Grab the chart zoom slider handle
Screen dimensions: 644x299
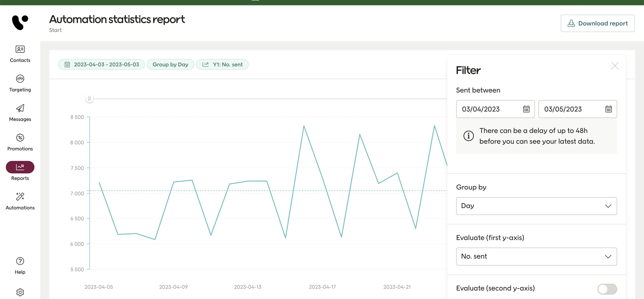pos(89,98)
